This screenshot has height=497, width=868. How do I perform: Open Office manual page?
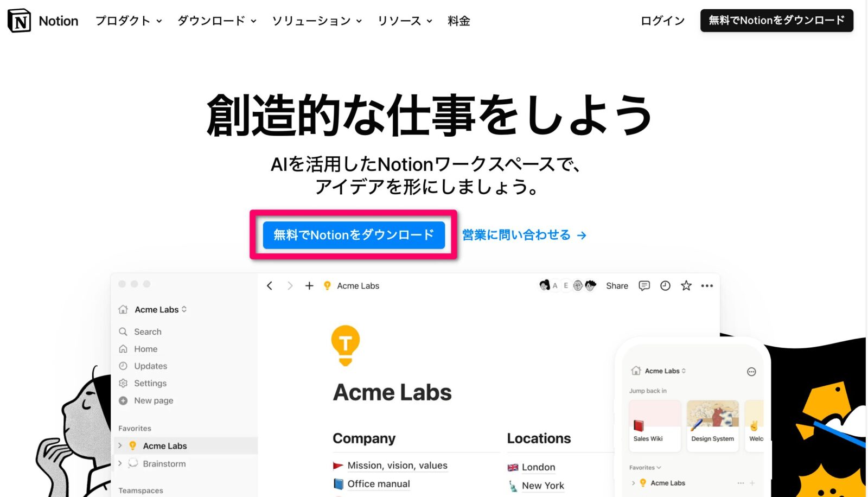pyautogui.click(x=379, y=484)
